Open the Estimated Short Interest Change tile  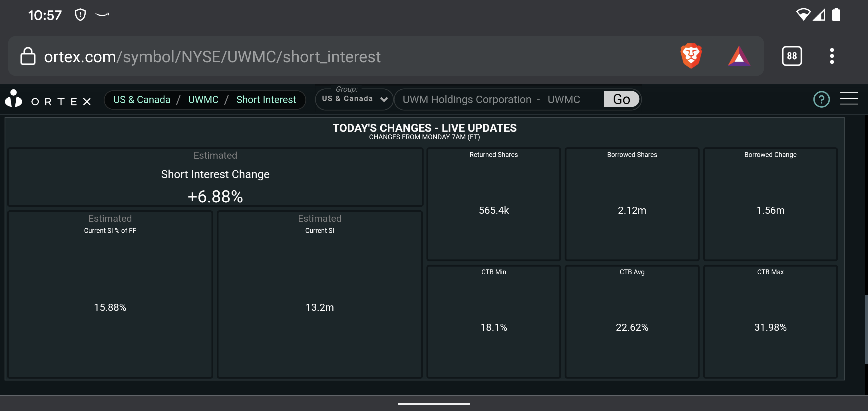point(215,177)
